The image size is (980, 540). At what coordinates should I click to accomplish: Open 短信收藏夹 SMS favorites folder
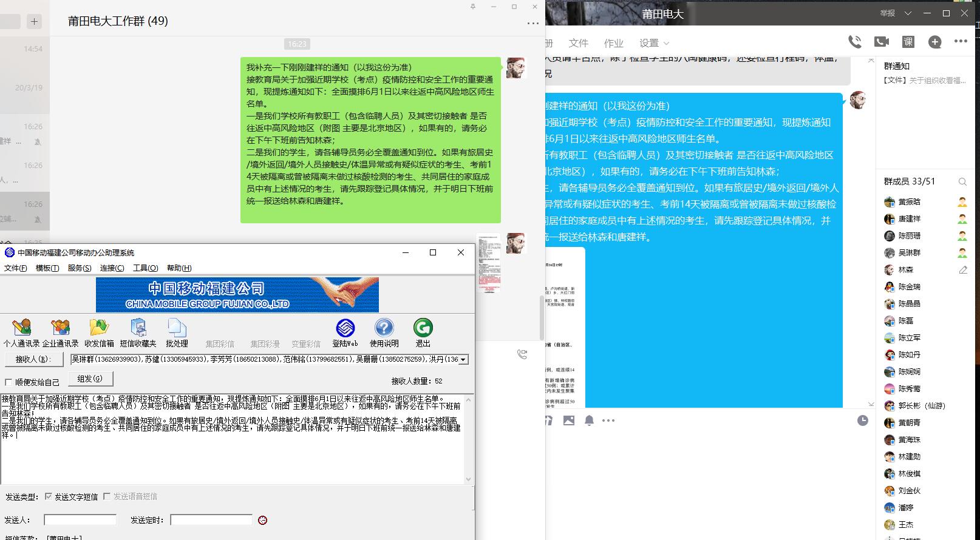(x=138, y=332)
